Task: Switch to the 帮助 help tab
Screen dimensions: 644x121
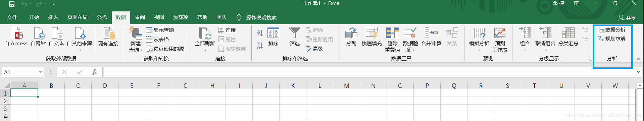Action: coord(202,17)
